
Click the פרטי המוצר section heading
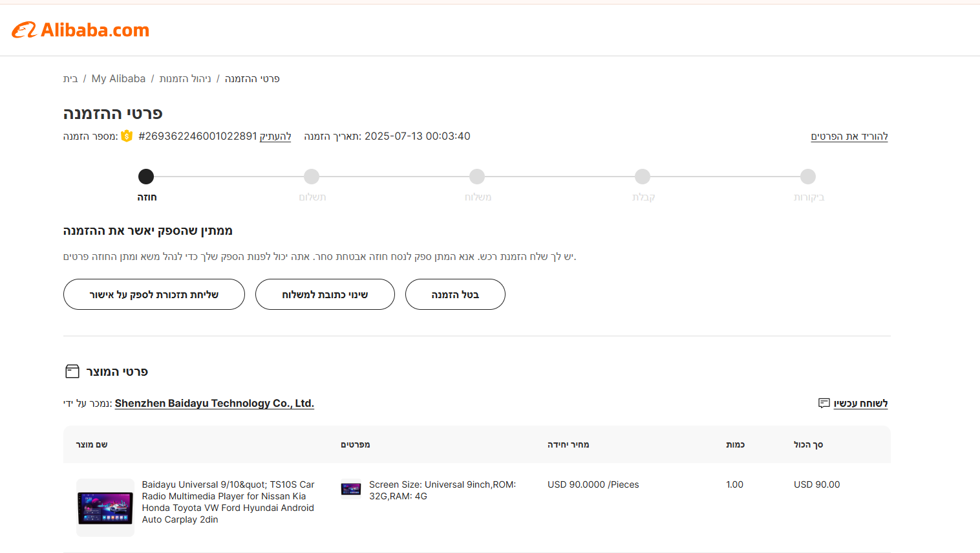117,371
